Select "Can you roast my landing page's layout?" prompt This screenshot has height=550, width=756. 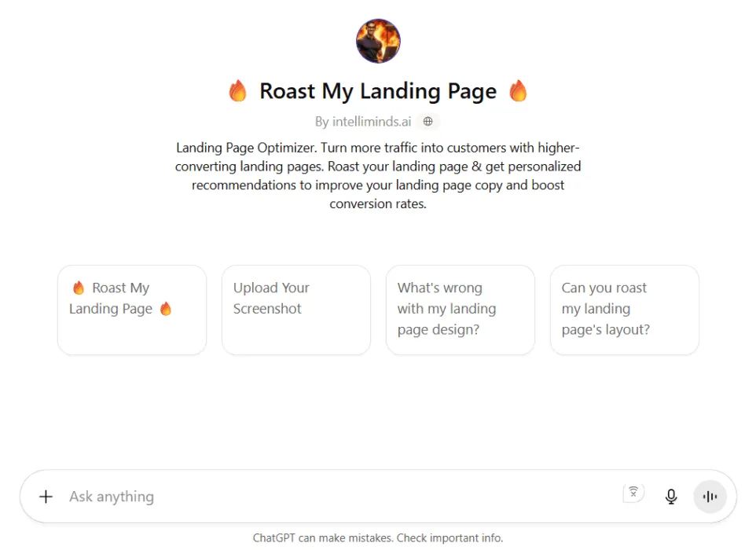[x=624, y=310]
